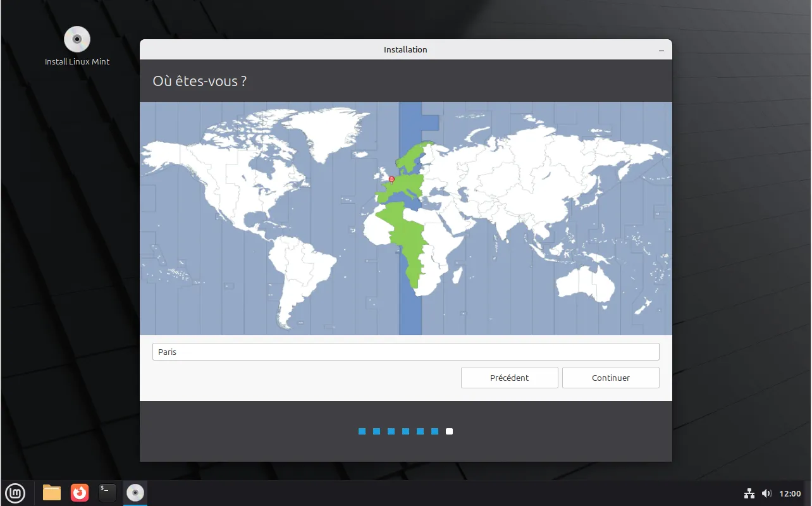Click the volume speaker tray icon
Viewport: 812px width, 506px height.
[x=766, y=493]
